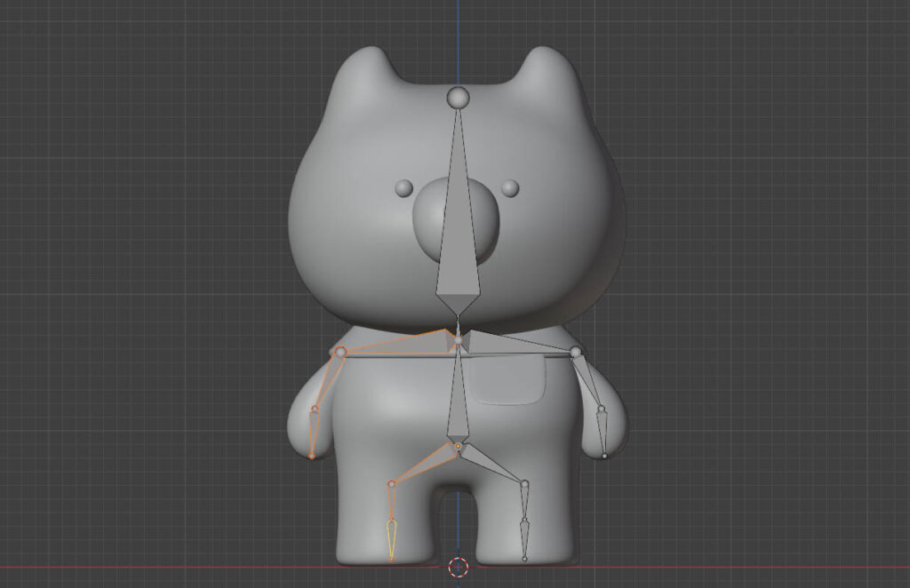Click the red-white 3D cursor at origin
The image size is (910, 588).
click(x=458, y=567)
